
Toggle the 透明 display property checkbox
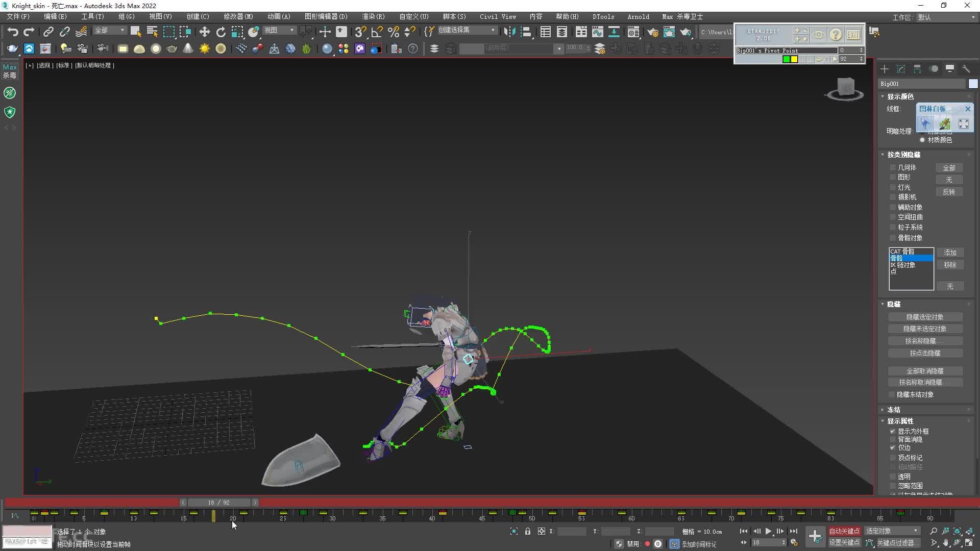point(893,477)
